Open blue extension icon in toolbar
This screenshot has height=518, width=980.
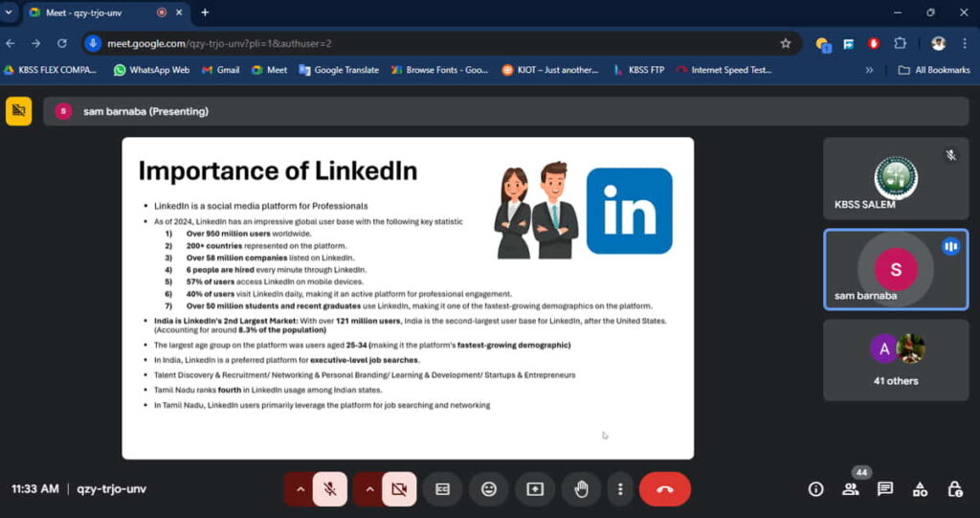pyautogui.click(x=848, y=44)
